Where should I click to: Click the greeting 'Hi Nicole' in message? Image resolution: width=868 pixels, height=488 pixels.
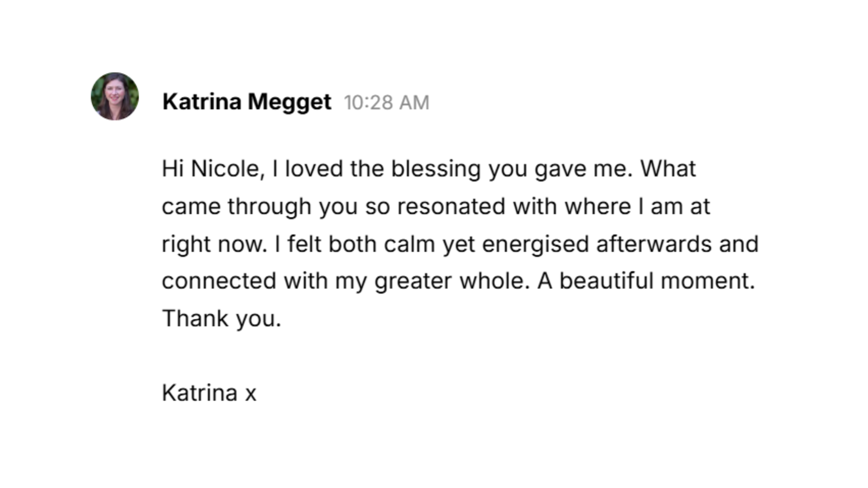click(210, 169)
